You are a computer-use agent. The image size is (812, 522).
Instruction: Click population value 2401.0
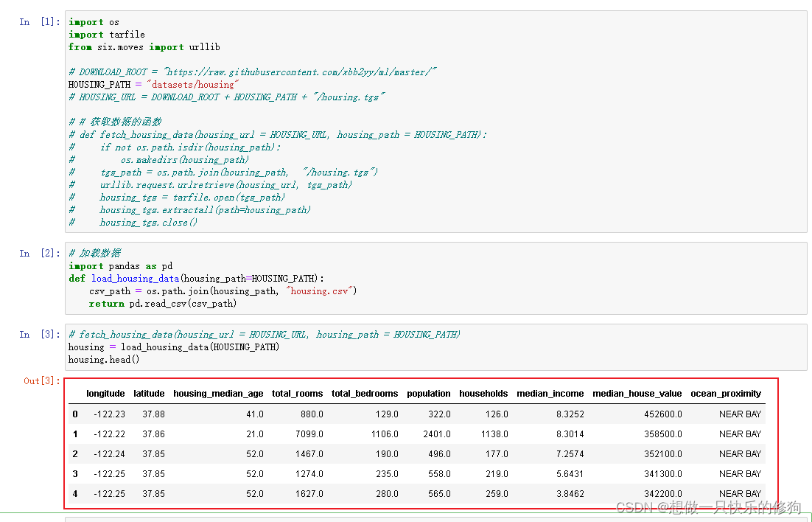437,434
